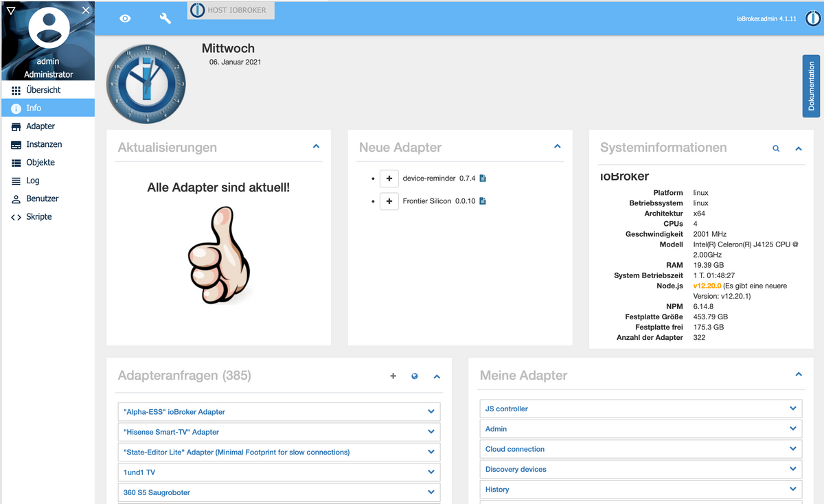Screen dimensions: 824x504
Task: Click the Adapter store icon
Action: pyautogui.click(x=16, y=127)
